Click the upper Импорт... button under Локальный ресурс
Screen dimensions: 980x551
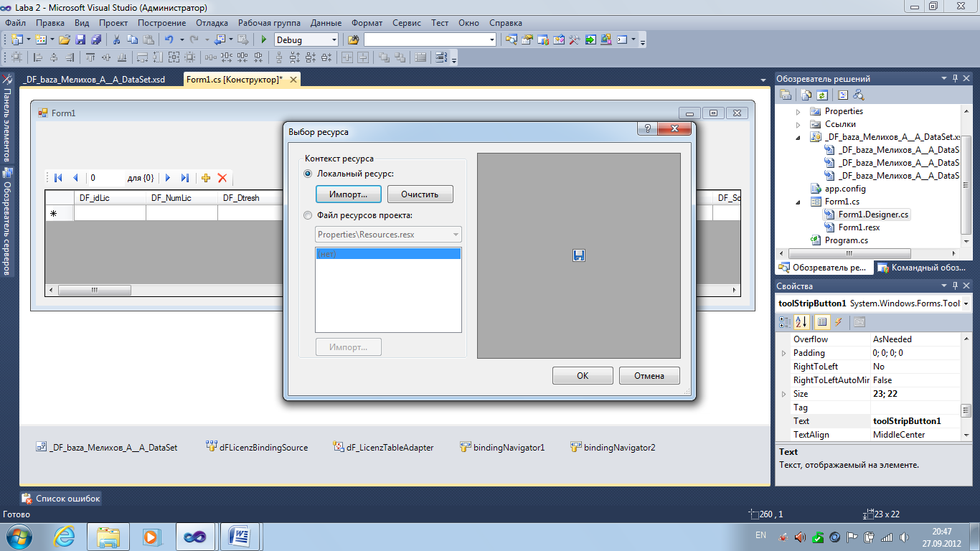(x=349, y=194)
